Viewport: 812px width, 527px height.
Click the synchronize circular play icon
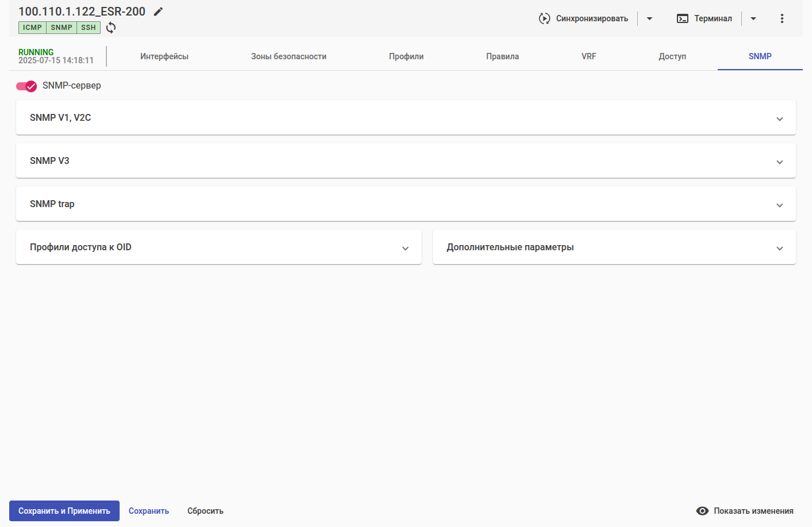coord(544,18)
